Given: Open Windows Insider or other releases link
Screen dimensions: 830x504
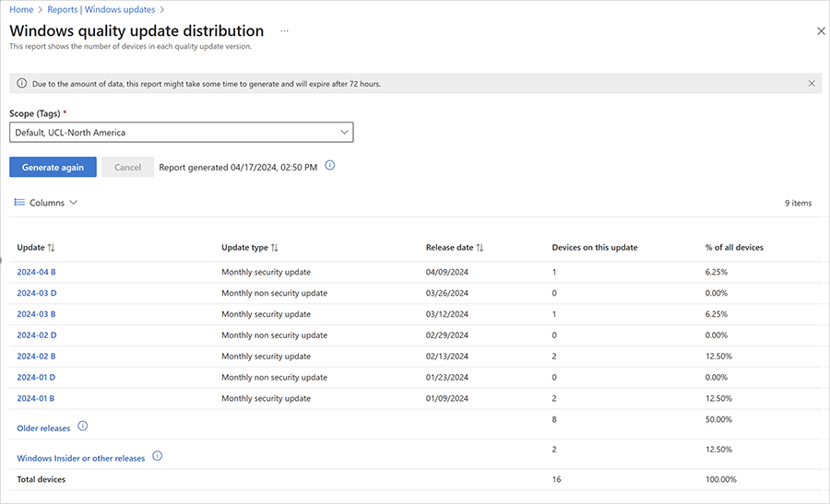Looking at the screenshot, I should pyautogui.click(x=81, y=459).
